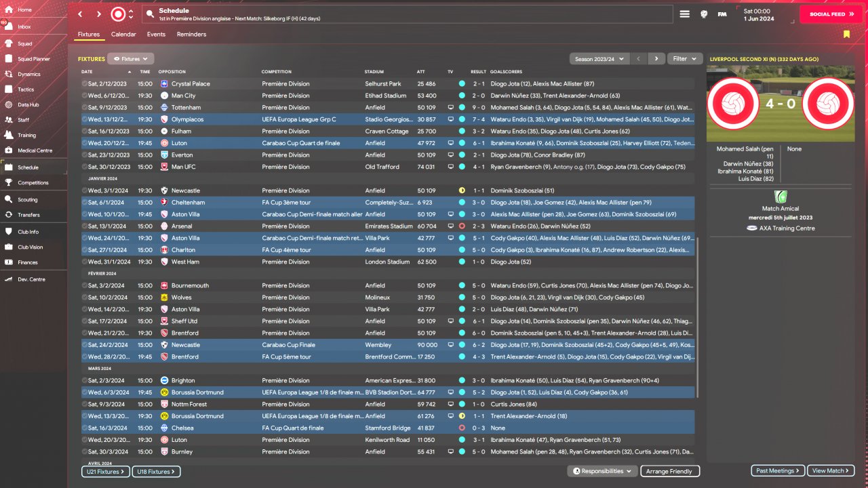Select Schedule in the sidebar
Image resolution: width=868 pixels, height=488 pixels.
(33, 167)
